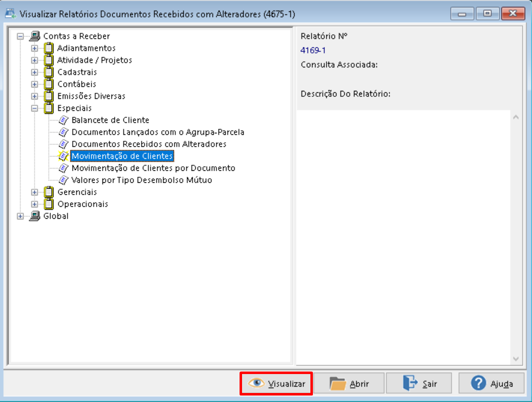The image size is (532, 402).
Task: Click the Movimentação de Clientes por Documento icon
Action: click(63, 168)
